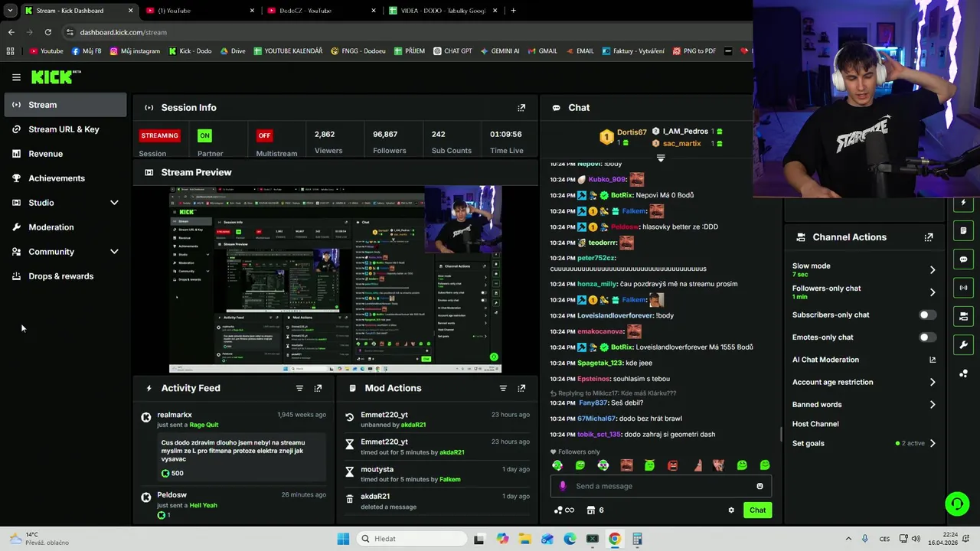
Task: Expand the Studio submenu chevron
Action: tap(114, 203)
